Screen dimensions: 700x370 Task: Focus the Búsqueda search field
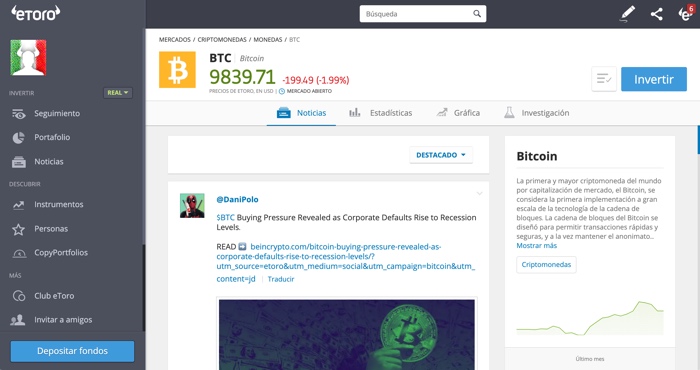point(423,14)
